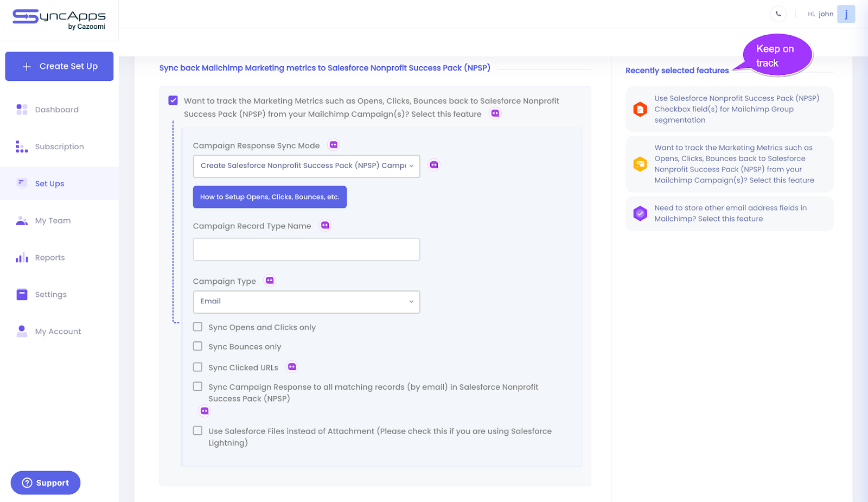868x502 pixels.
Task: Click the Sync back Mailchimp Marketing metrics heading
Action: tap(325, 68)
